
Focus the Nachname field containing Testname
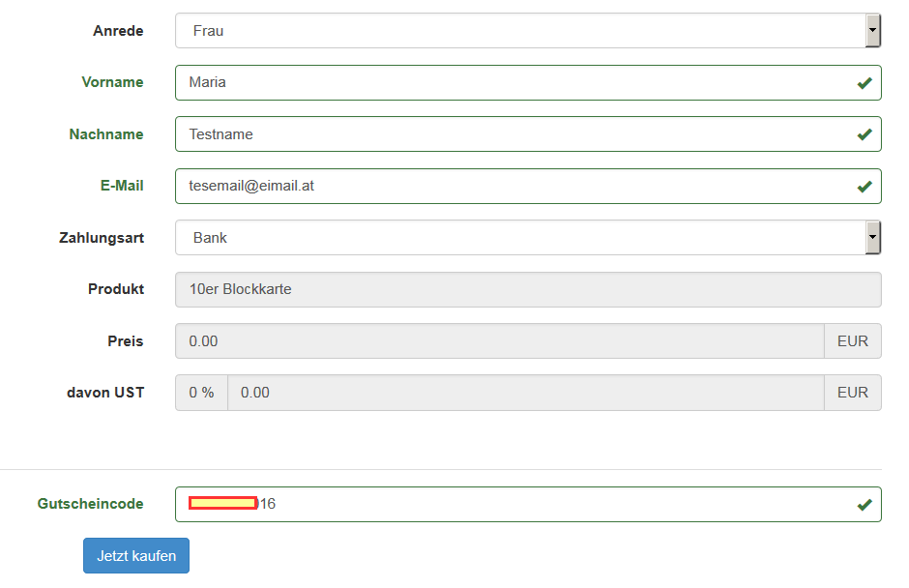(528, 134)
